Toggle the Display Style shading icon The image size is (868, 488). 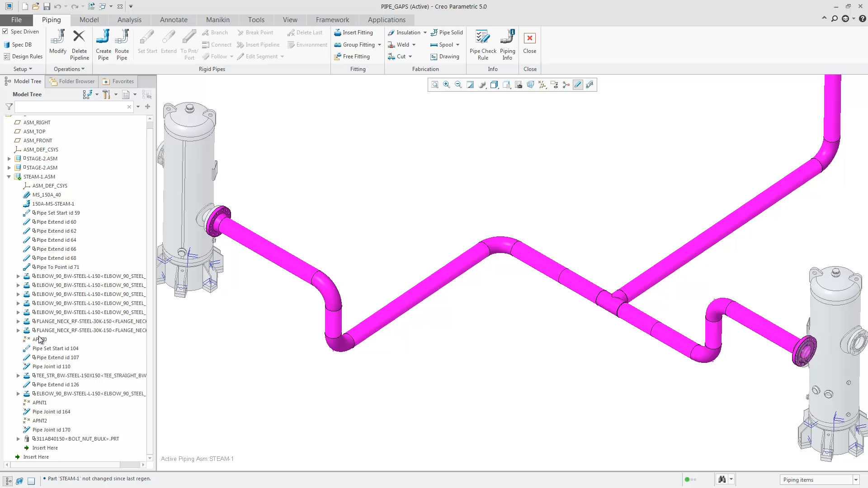(494, 85)
